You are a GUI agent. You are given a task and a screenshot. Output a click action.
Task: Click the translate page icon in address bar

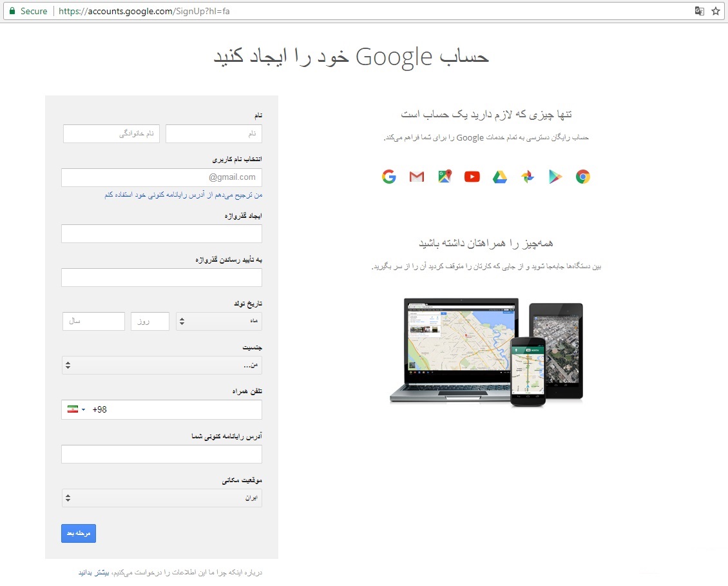tap(699, 11)
